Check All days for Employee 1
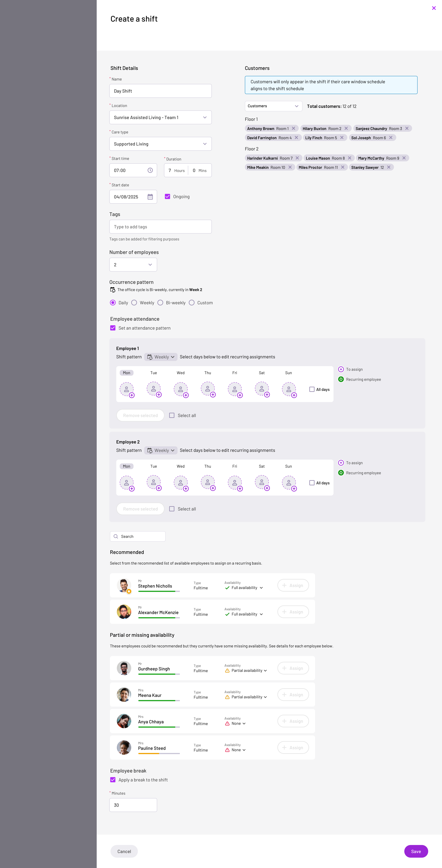The width and height of the screenshot is (442, 868). pos(312,389)
